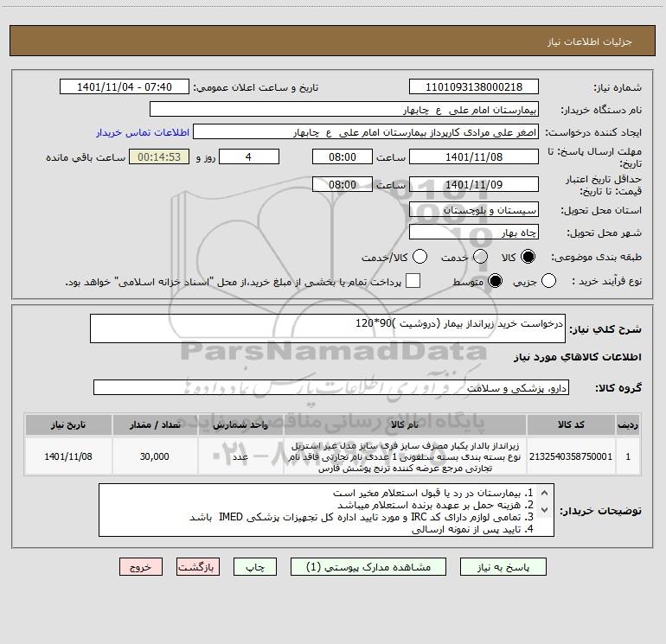Click the price validity time 08:00 field

(x=343, y=184)
